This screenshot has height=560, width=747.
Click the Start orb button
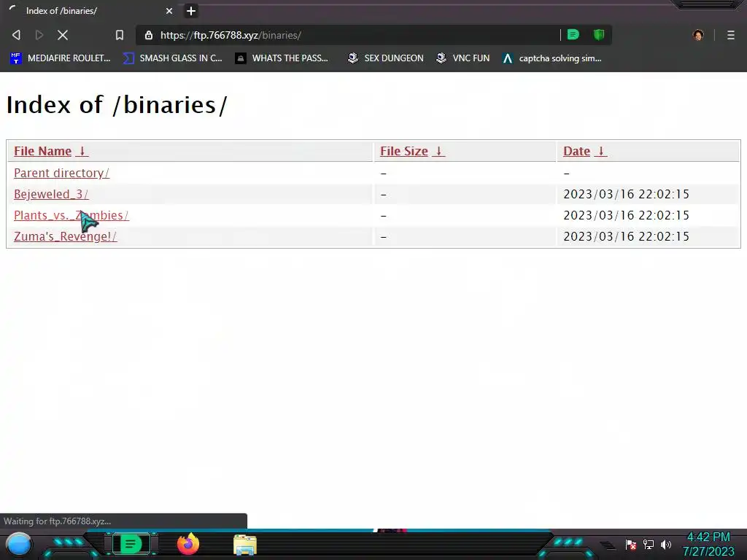[19, 544]
